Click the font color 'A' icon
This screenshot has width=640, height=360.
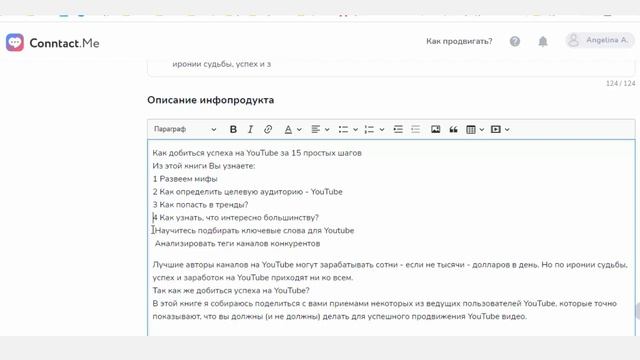(x=288, y=129)
